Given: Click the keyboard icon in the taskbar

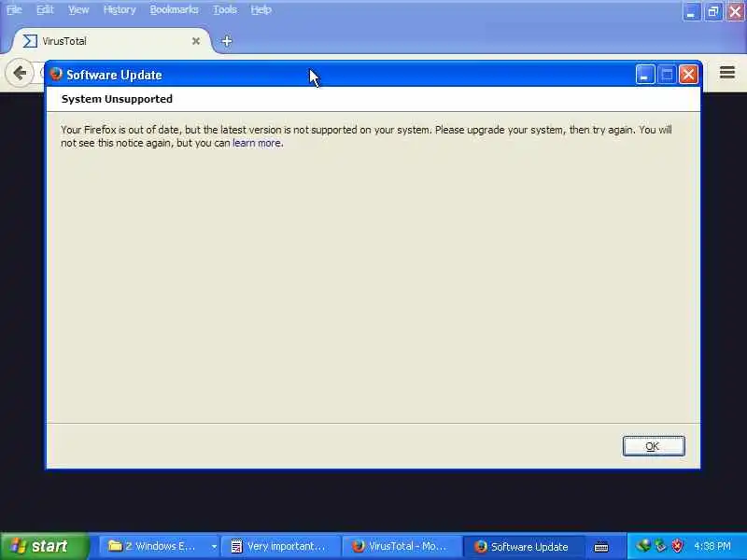Looking at the screenshot, I should click(601, 547).
